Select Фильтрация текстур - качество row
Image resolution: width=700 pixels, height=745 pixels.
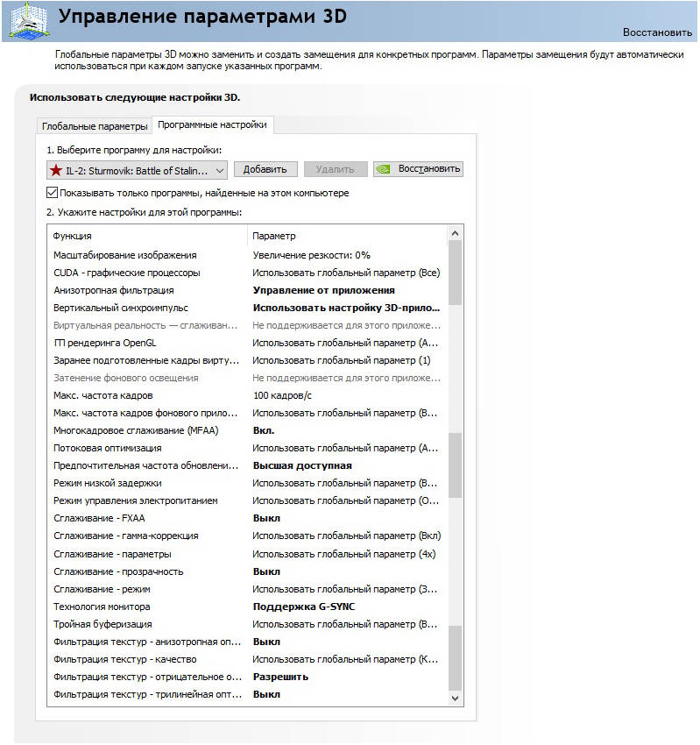click(247, 660)
